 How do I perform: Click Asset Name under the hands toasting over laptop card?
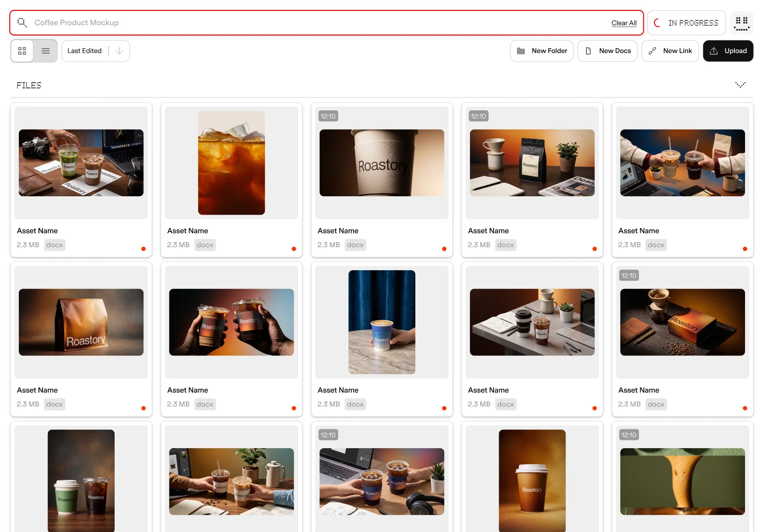[x=639, y=231]
